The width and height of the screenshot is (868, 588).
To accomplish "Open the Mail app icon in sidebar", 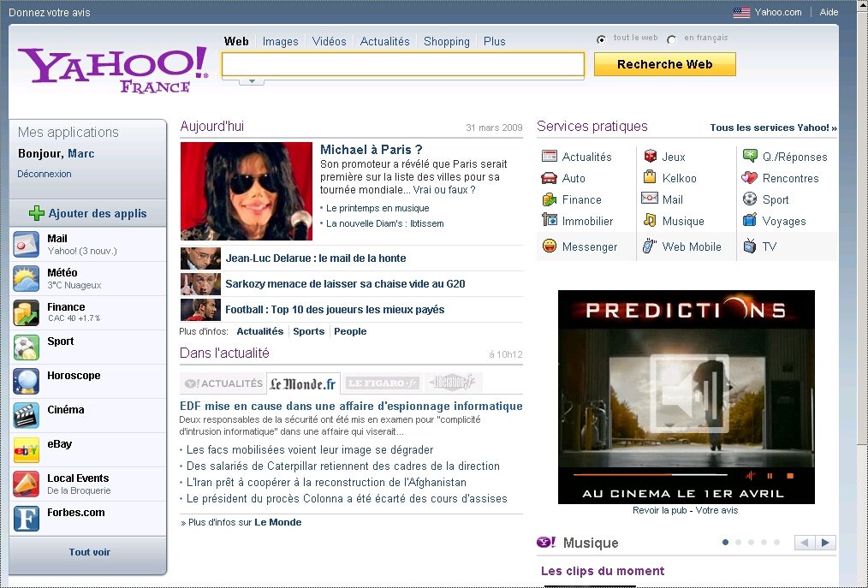I will click(x=26, y=244).
